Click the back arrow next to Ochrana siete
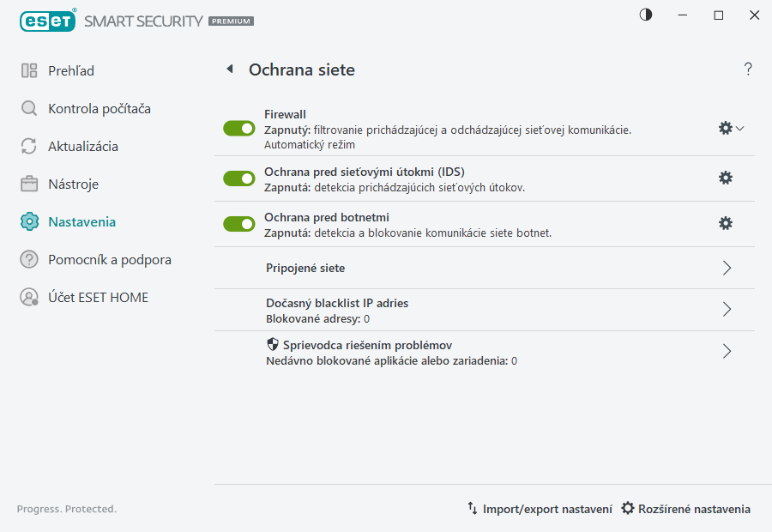The width and height of the screenshot is (772, 532). point(230,70)
